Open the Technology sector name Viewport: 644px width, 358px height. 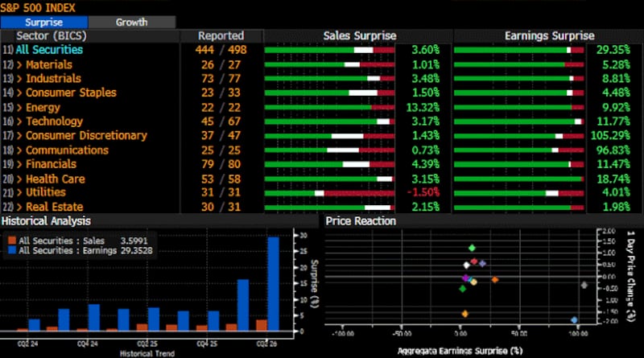[x=54, y=121]
